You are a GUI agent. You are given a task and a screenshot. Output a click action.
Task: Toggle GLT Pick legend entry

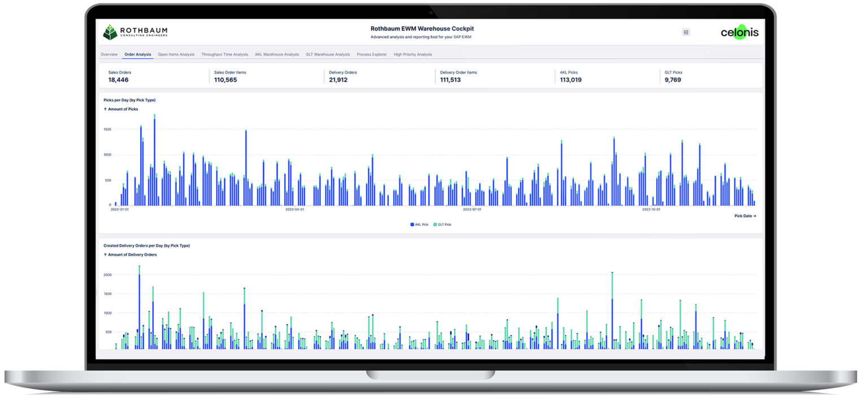[442, 224]
